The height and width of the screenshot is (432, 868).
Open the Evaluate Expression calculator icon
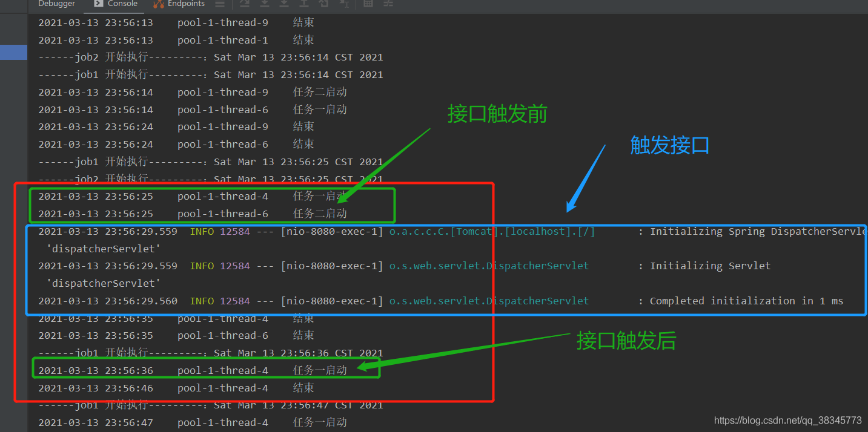tap(368, 4)
